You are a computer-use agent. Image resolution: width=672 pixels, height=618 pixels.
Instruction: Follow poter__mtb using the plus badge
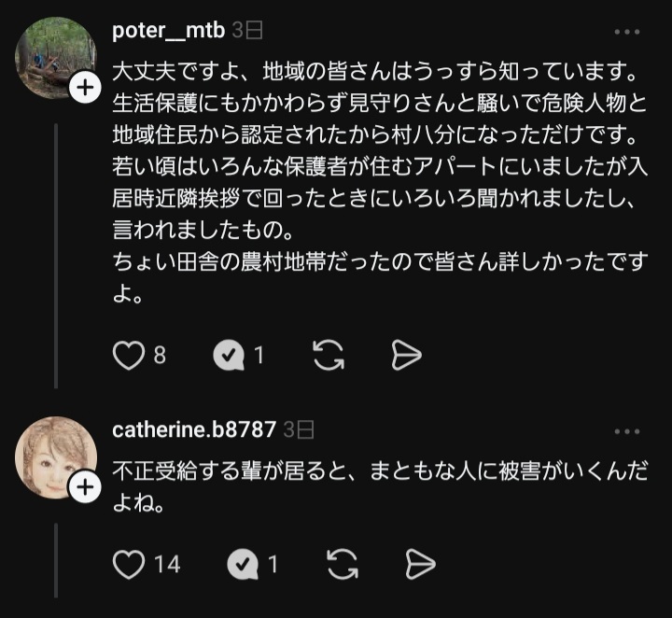[x=85, y=88]
